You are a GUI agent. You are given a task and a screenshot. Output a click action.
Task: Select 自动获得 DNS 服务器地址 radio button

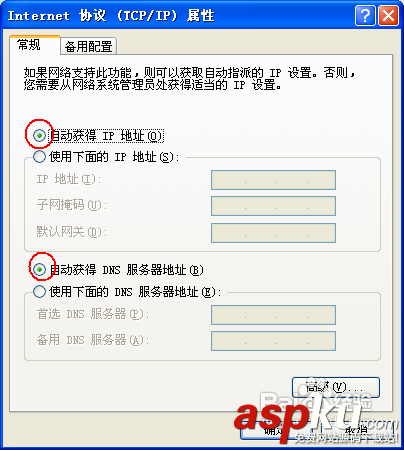point(39,269)
